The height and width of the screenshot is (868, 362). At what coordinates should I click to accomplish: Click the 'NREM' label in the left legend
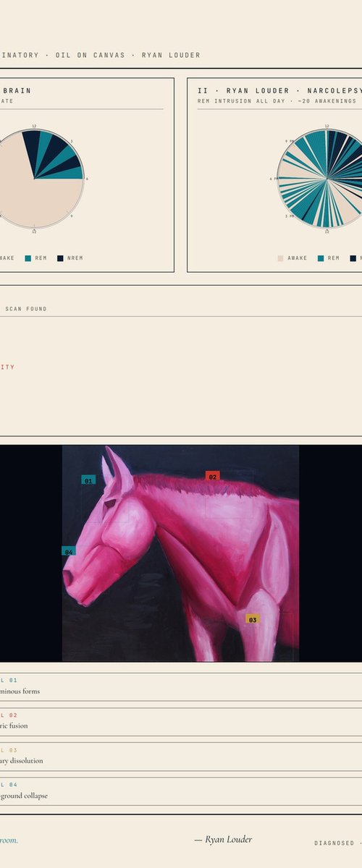tap(75, 258)
